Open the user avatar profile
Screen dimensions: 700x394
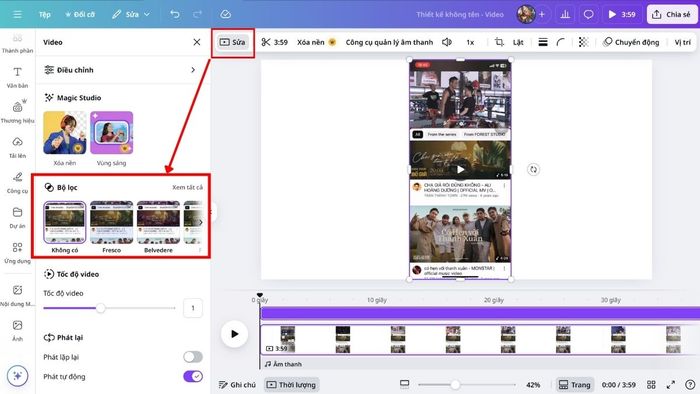tap(526, 14)
